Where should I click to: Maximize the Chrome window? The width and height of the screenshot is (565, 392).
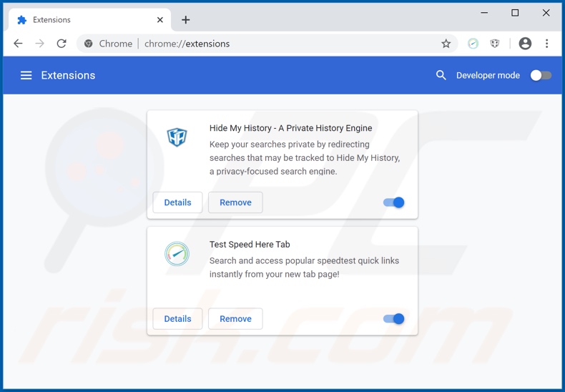515,13
